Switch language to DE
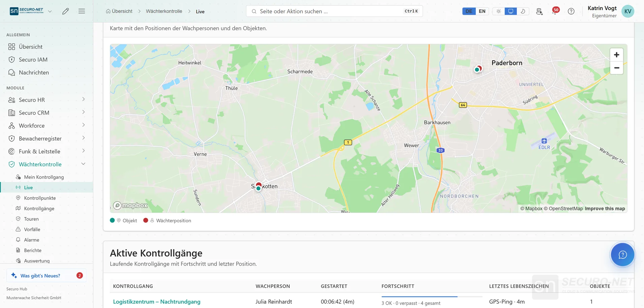The height and width of the screenshot is (308, 644). (x=469, y=11)
